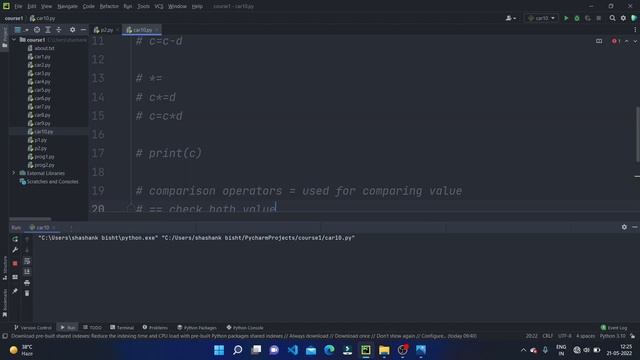Open Run panel settings gear

[x=624, y=227]
